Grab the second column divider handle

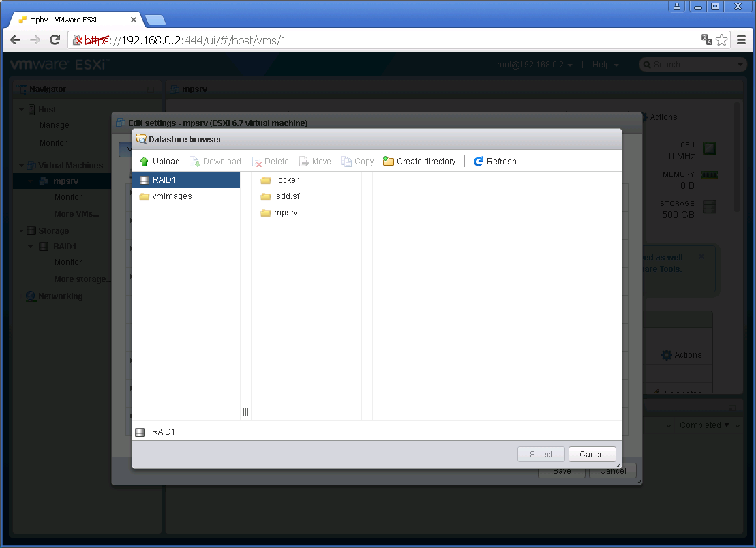367,414
